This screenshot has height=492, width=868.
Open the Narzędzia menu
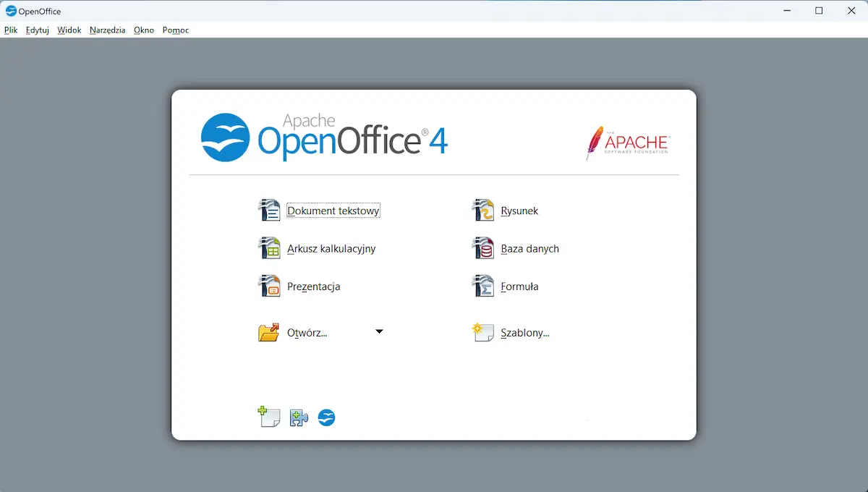107,30
